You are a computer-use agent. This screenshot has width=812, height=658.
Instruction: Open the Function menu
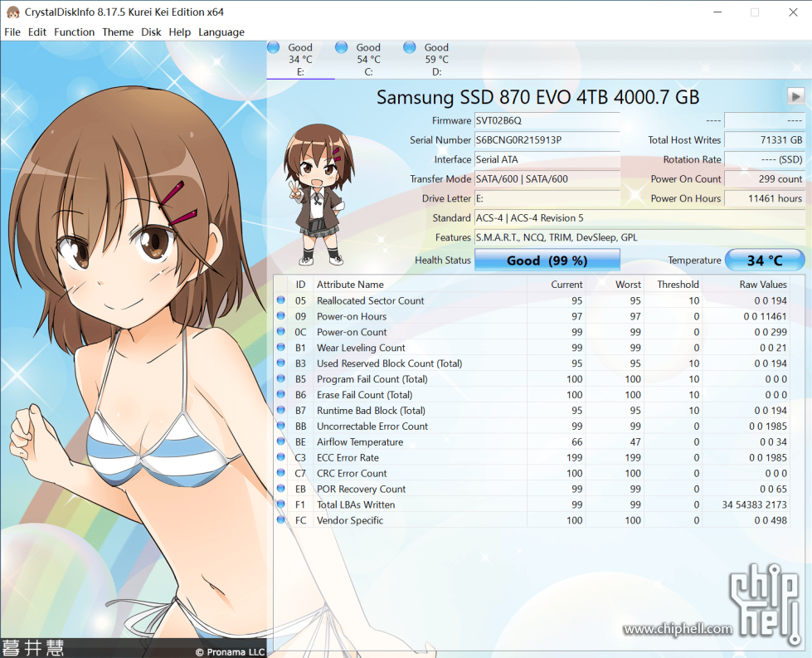point(74,32)
